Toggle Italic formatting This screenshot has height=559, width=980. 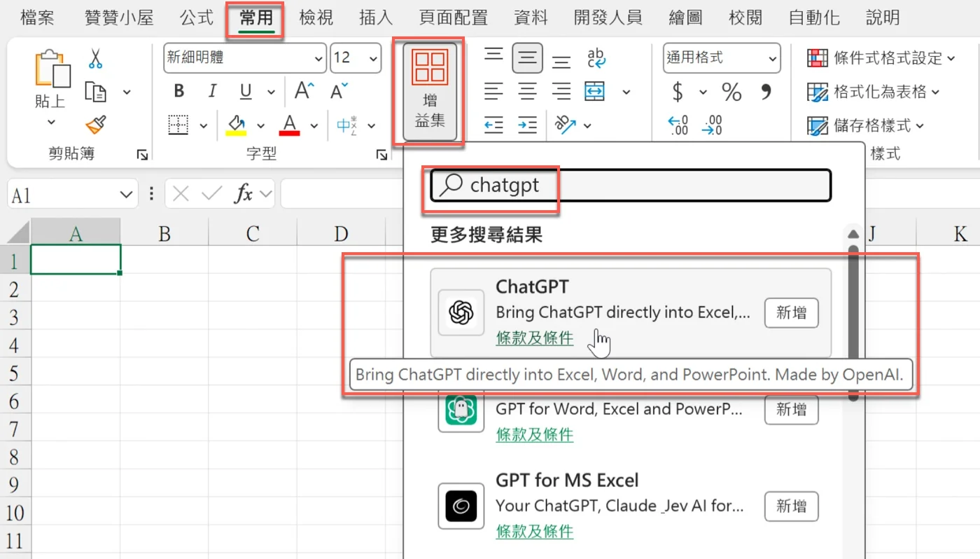click(x=213, y=91)
